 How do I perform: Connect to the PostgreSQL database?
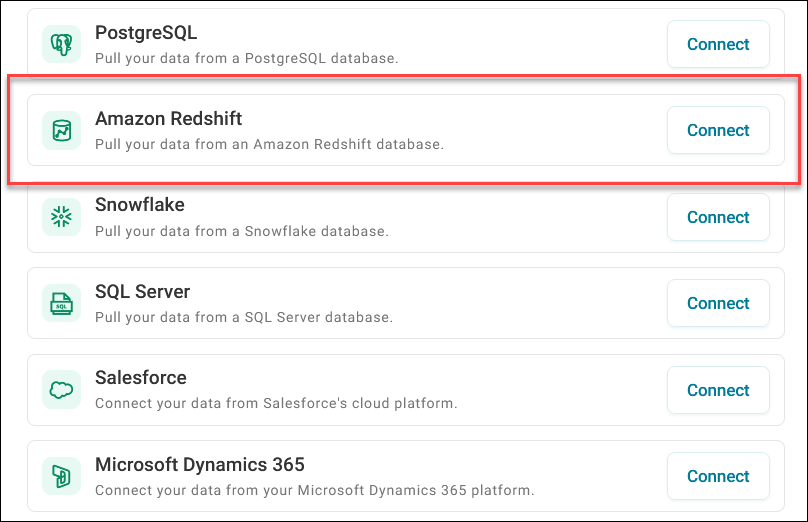point(717,44)
